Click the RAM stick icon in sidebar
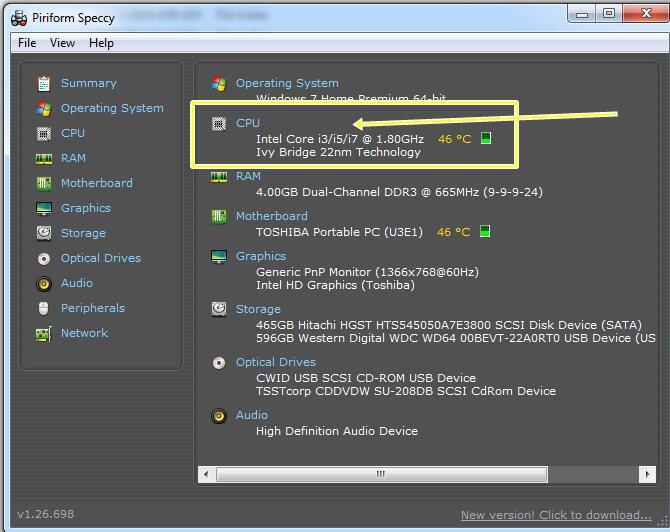The height and width of the screenshot is (532, 670). pyautogui.click(x=44, y=159)
